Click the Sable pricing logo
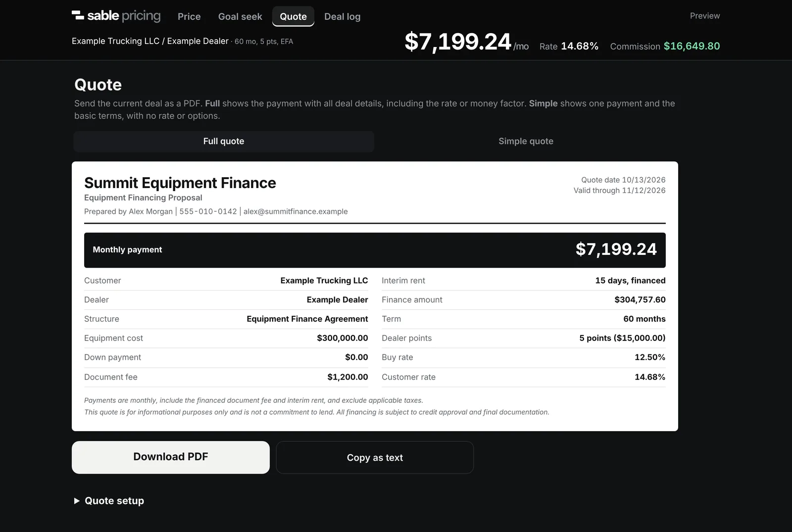 tap(116, 16)
